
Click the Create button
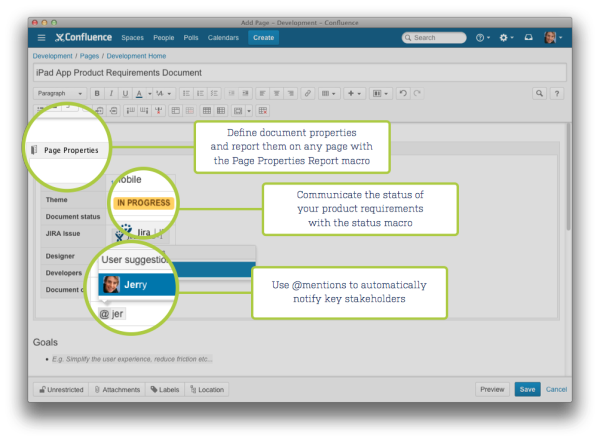(263, 37)
